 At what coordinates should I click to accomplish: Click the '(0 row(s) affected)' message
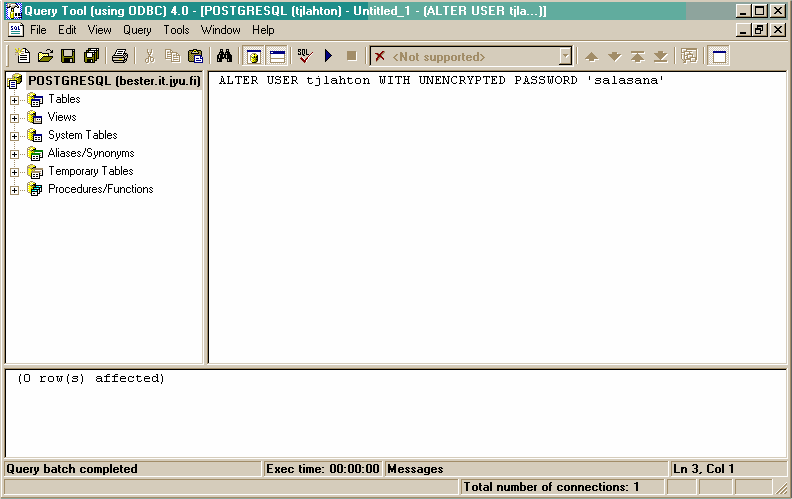pos(91,378)
